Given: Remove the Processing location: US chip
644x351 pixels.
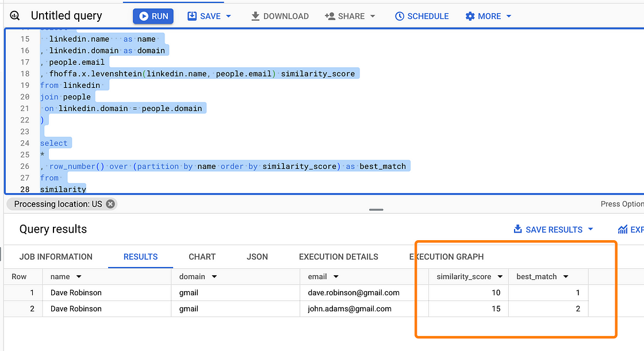Looking at the screenshot, I should [x=110, y=204].
